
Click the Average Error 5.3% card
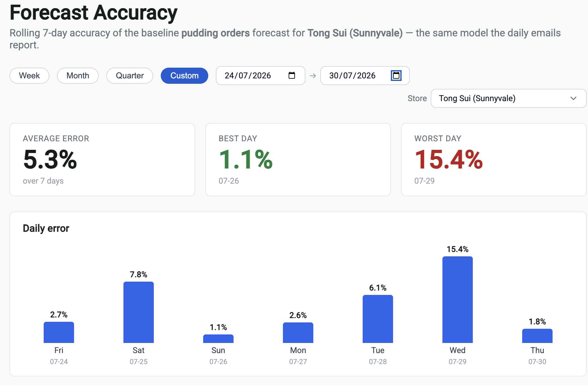[103, 160]
